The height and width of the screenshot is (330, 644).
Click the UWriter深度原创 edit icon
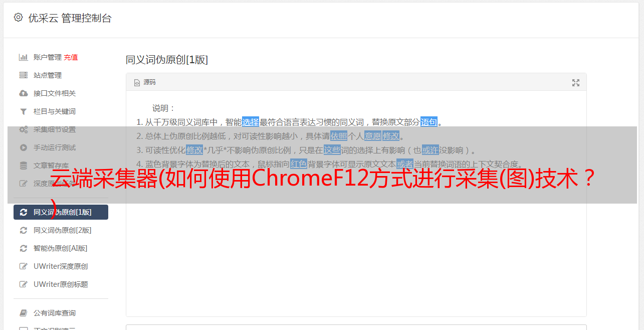pyautogui.click(x=23, y=266)
